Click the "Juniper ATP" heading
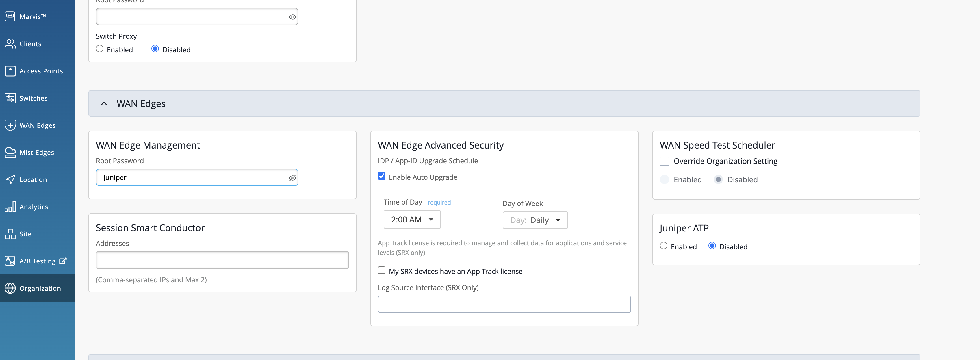 tap(684, 228)
